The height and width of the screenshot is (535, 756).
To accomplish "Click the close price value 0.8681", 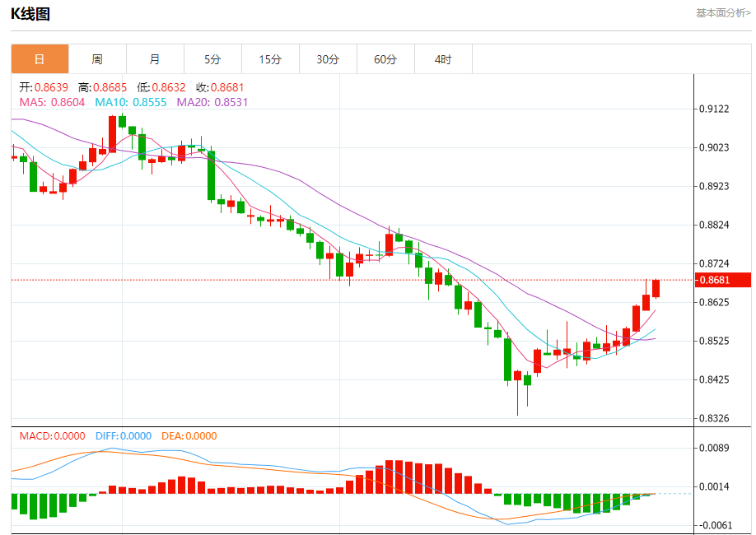I will (x=227, y=87).
